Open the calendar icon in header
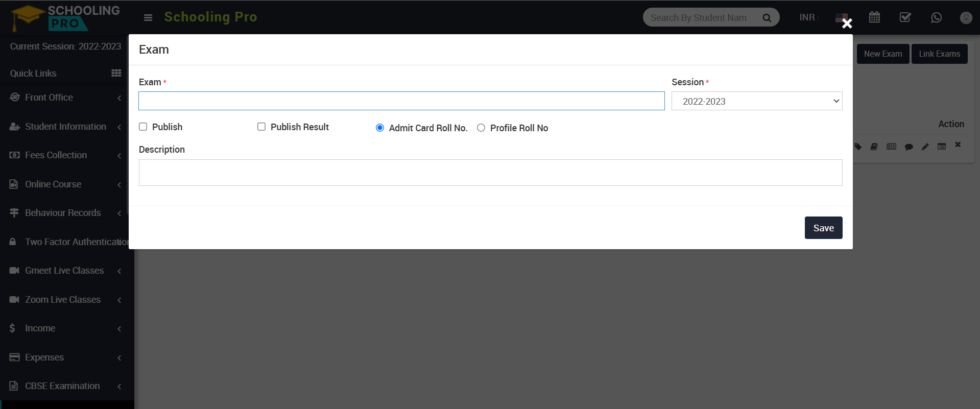980x409 pixels. click(874, 17)
